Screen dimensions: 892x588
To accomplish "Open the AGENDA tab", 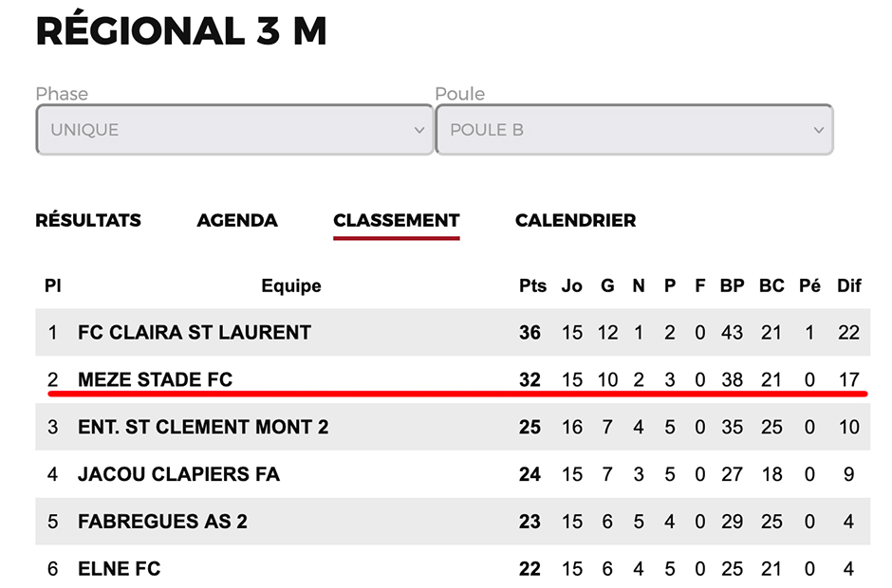I will coord(237,220).
